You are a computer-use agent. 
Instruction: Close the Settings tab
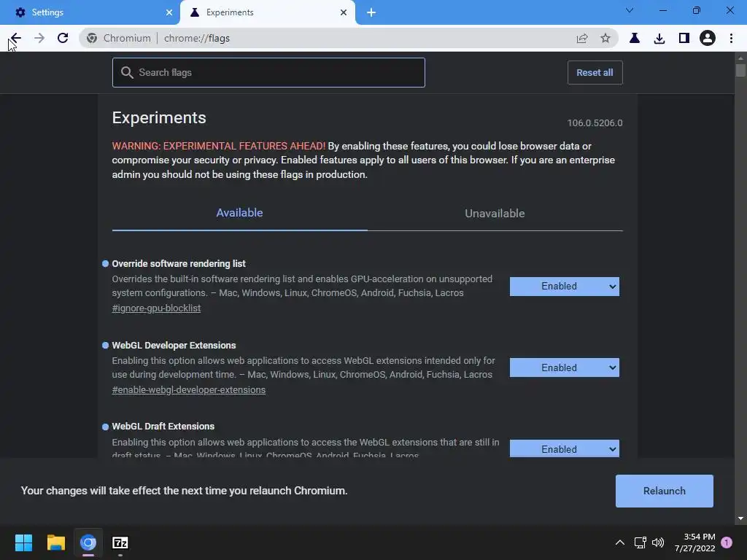(169, 12)
